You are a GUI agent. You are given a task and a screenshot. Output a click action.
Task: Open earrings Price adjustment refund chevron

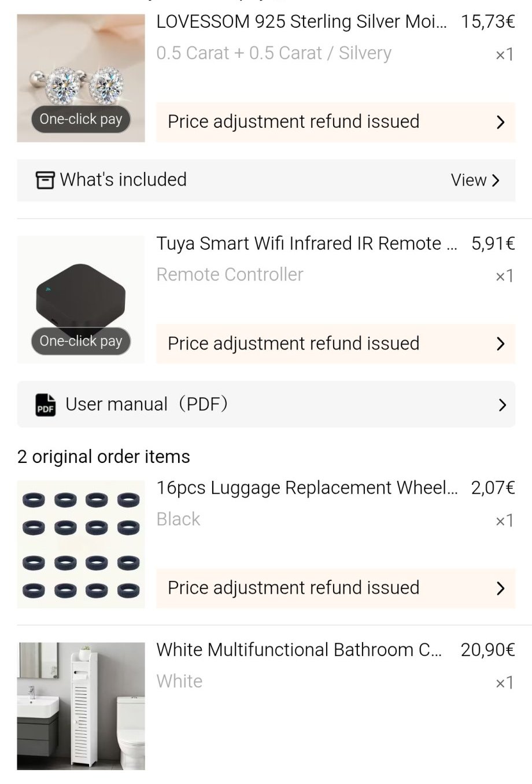point(500,122)
